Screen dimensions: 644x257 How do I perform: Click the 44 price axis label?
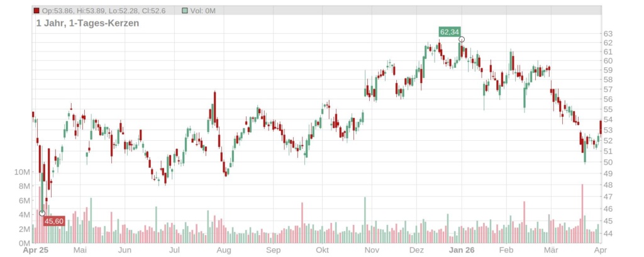pos(608,233)
